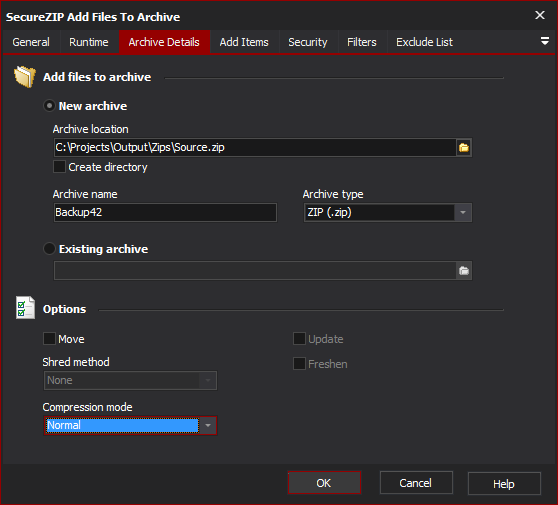
Task: Browse for archive location folder icon
Action: click(464, 148)
